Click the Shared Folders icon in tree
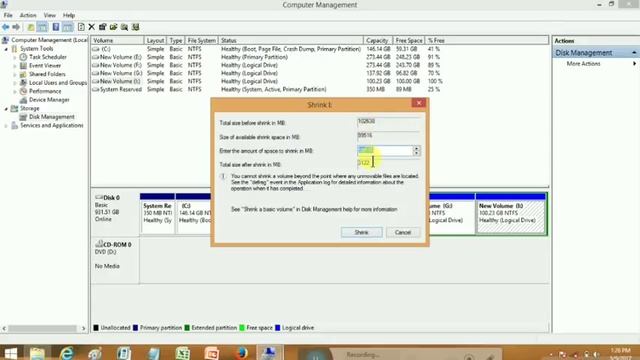This screenshot has height=360, width=640. (23, 74)
